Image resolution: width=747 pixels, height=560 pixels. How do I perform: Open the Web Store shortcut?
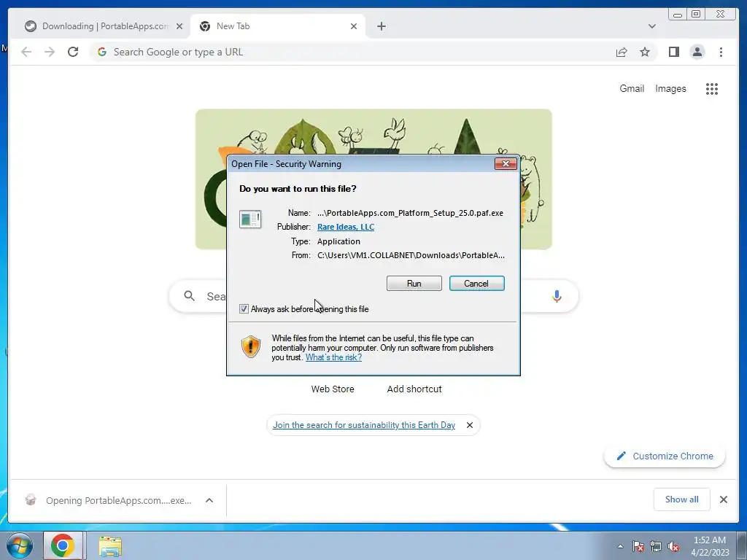[333, 389]
